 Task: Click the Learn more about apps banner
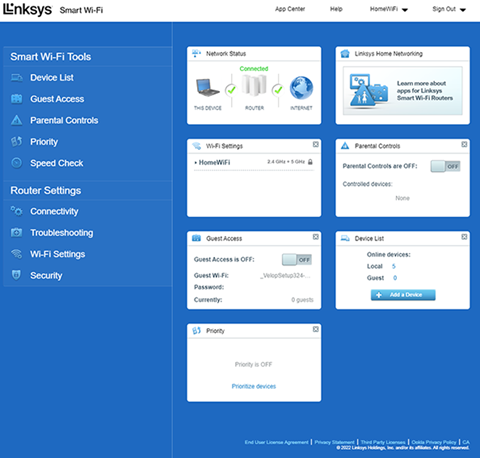tap(403, 91)
